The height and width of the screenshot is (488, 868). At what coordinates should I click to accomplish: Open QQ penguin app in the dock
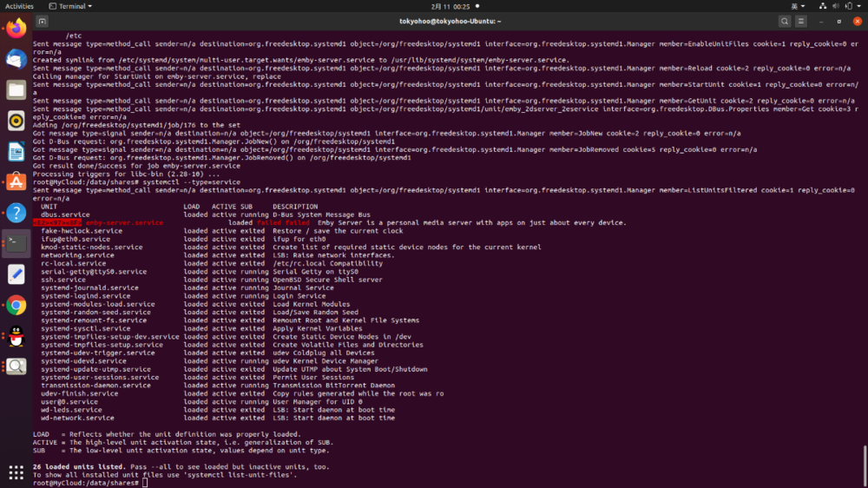(x=16, y=336)
